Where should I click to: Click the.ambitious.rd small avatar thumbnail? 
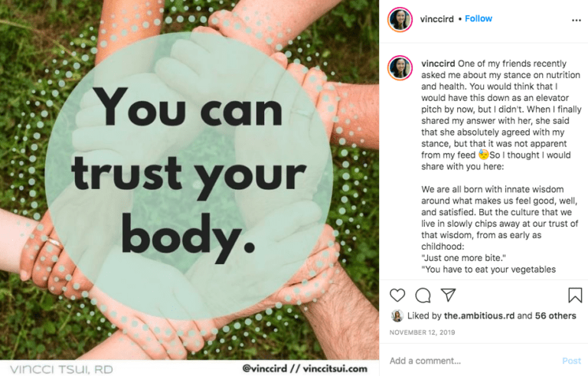point(397,316)
